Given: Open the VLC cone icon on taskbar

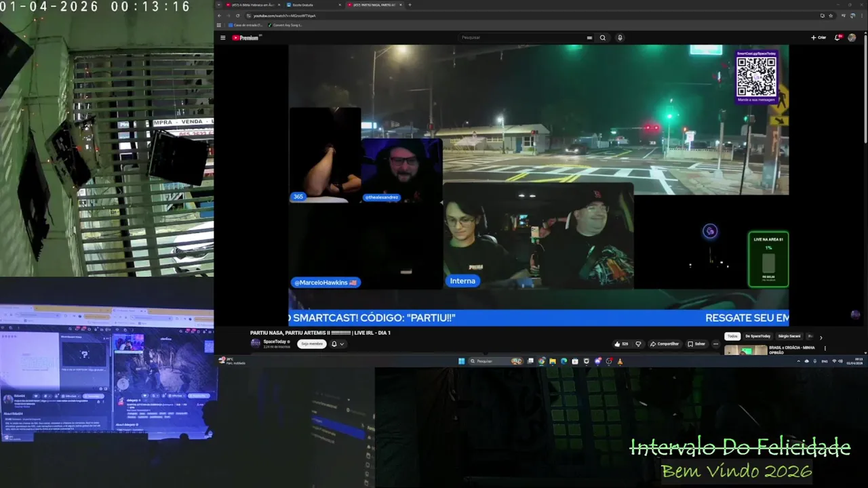Looking at the screenshot, I should tap(620, 361).
